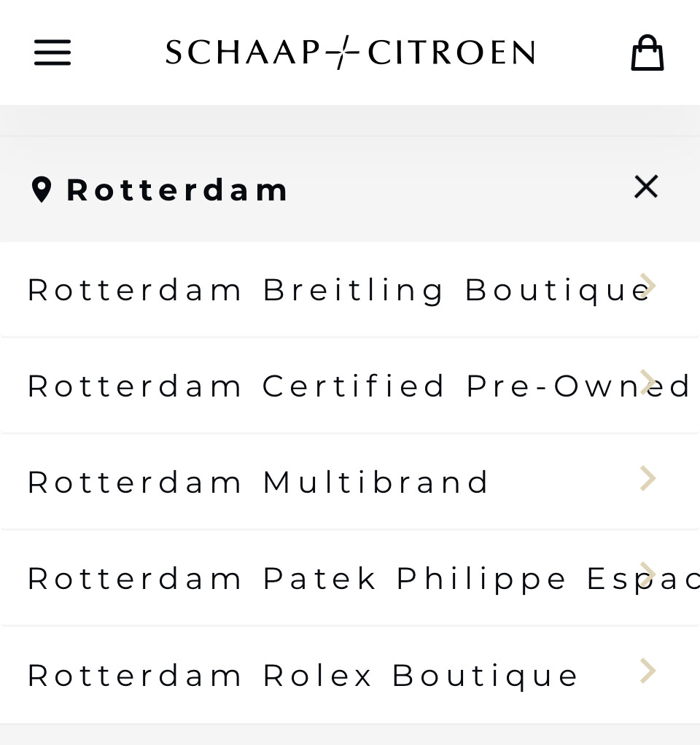Click the word CITROEN in the header
700x745 pixels.
[451, 53]
